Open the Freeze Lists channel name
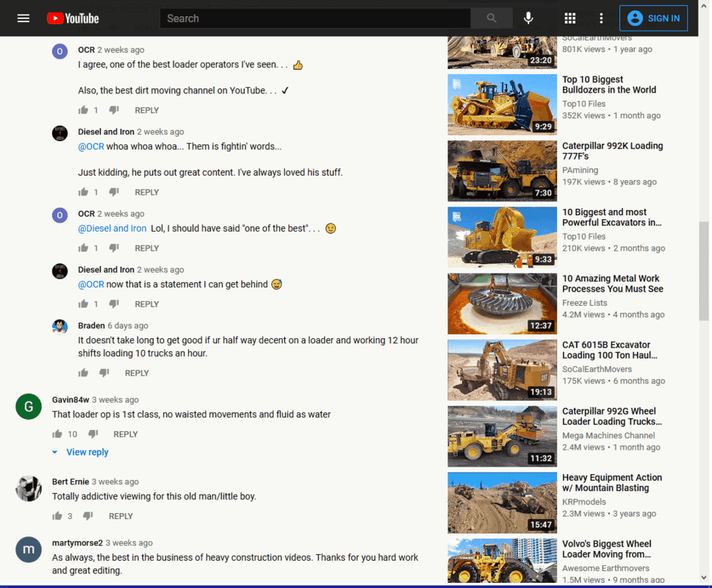Image resolution: width=712 pixels, height=588 pixels. (584, 303)
